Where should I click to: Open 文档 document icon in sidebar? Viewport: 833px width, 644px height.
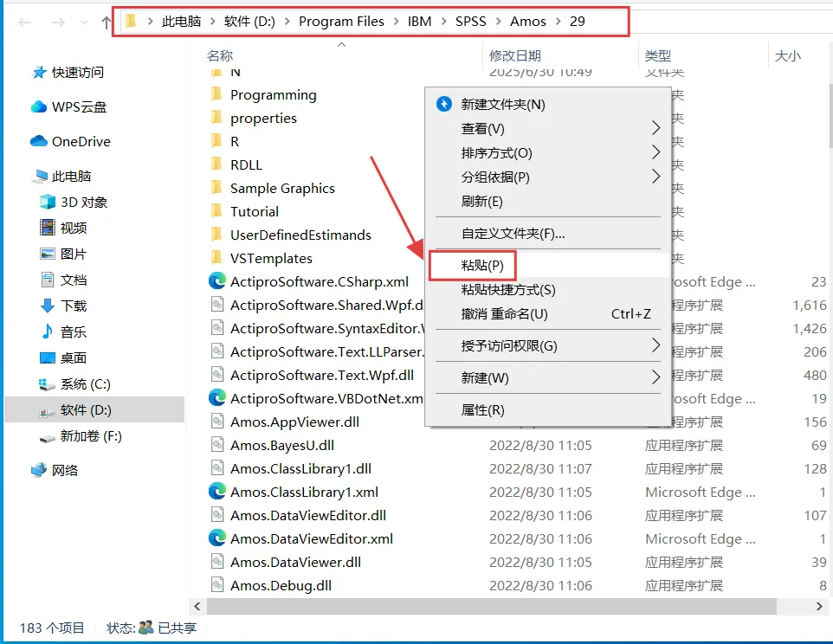pos(48,280)
